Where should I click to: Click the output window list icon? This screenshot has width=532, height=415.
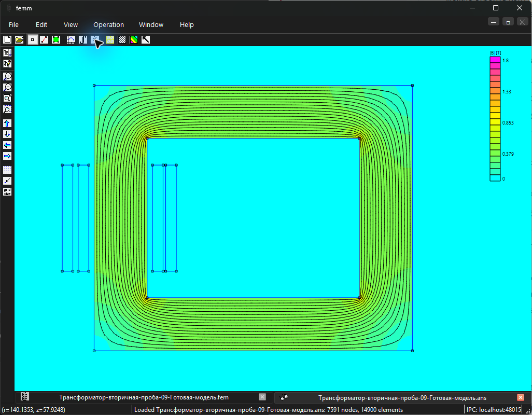(x=7, y=52)
